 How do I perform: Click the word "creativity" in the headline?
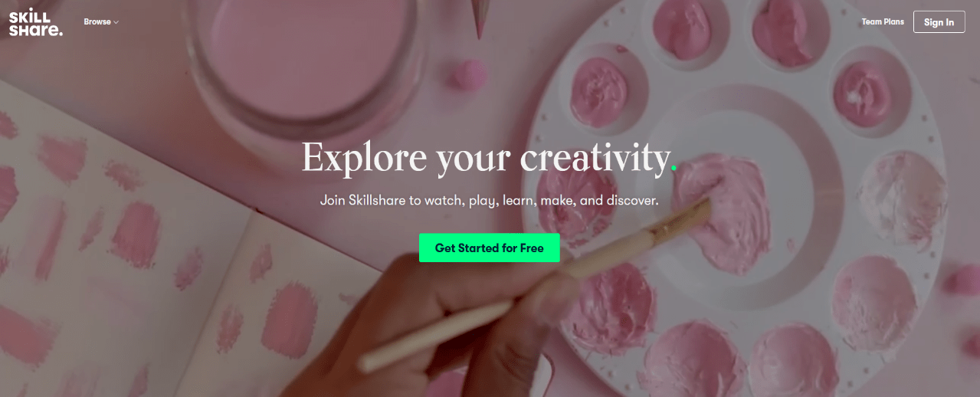click(x=595, y=157)
